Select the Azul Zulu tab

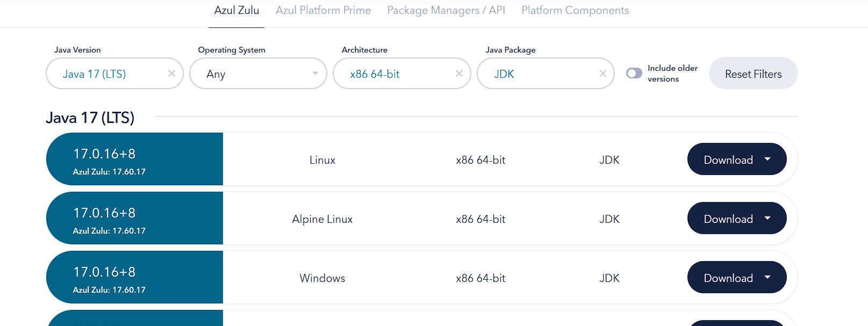pyautogui.click(x=236, y=10)
